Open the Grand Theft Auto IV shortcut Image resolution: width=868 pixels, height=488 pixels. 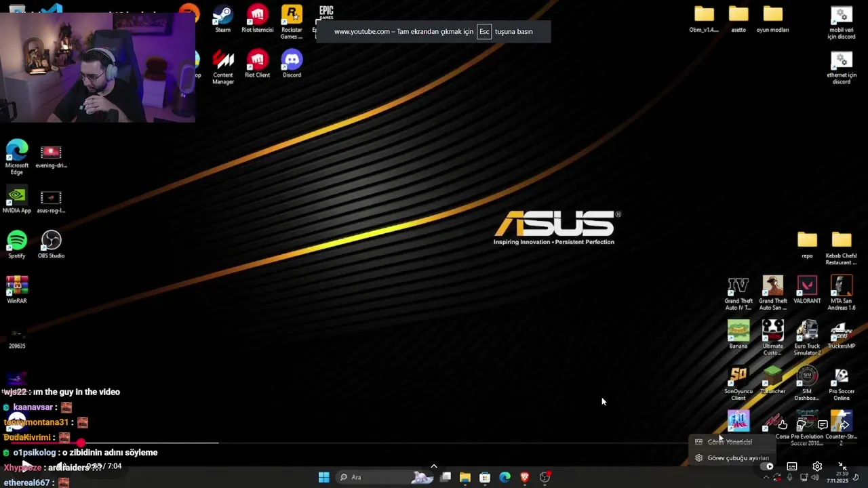point(738,293)
